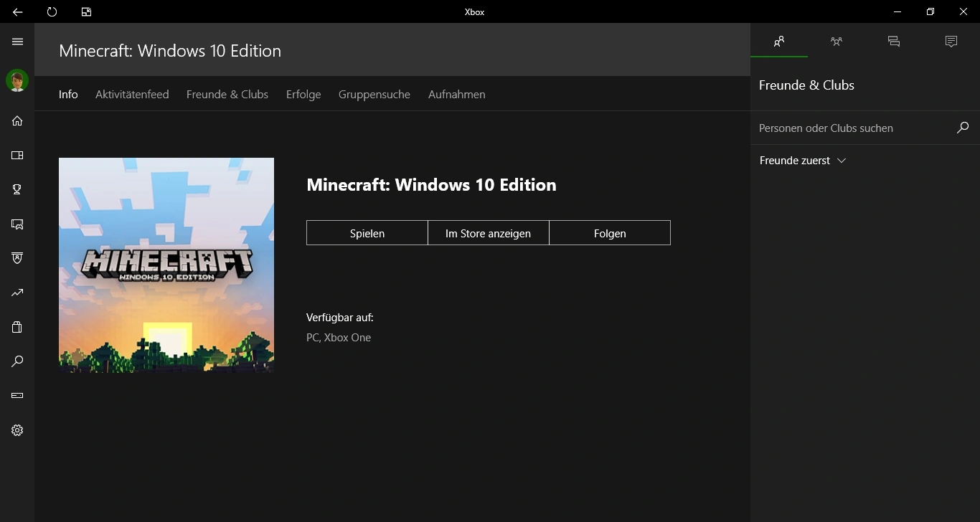Image resolution: width=980 pixels, height=522 pixels.
Task: Click the search magnifier in the Friends panel
Action: click(963, 128)
